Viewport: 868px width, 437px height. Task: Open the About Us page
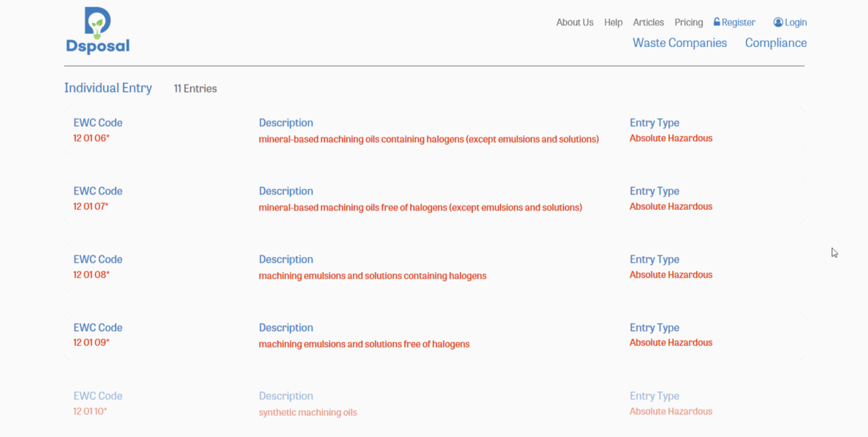click(574, 22)
